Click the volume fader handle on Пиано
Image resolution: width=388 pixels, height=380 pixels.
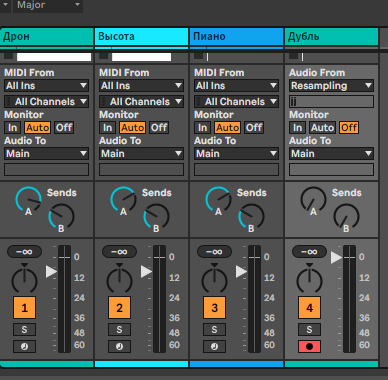point(242,272)
